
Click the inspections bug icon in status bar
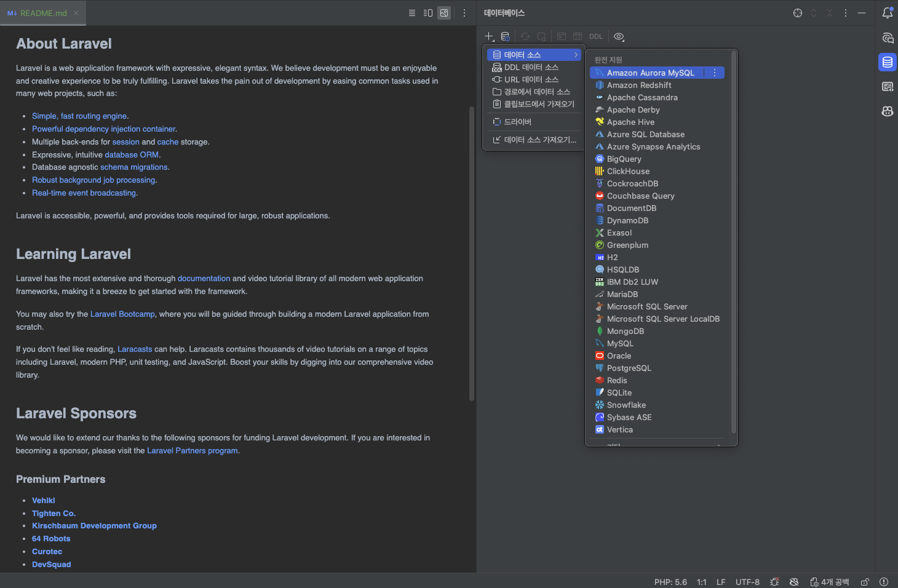coord(774,582)
